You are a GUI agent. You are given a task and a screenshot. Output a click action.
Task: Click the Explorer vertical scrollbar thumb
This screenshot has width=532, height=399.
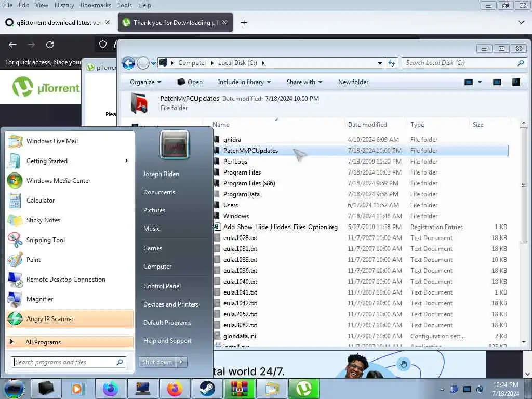coord(523,185)
